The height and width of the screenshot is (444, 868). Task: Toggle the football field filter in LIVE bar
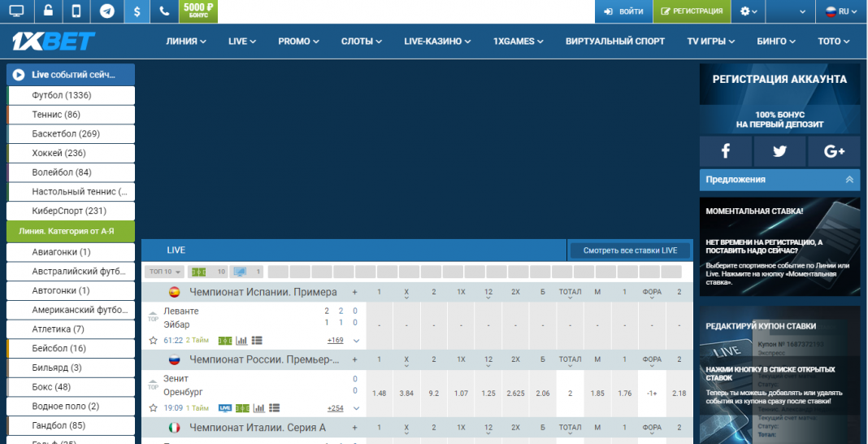(x=199, y=272)
